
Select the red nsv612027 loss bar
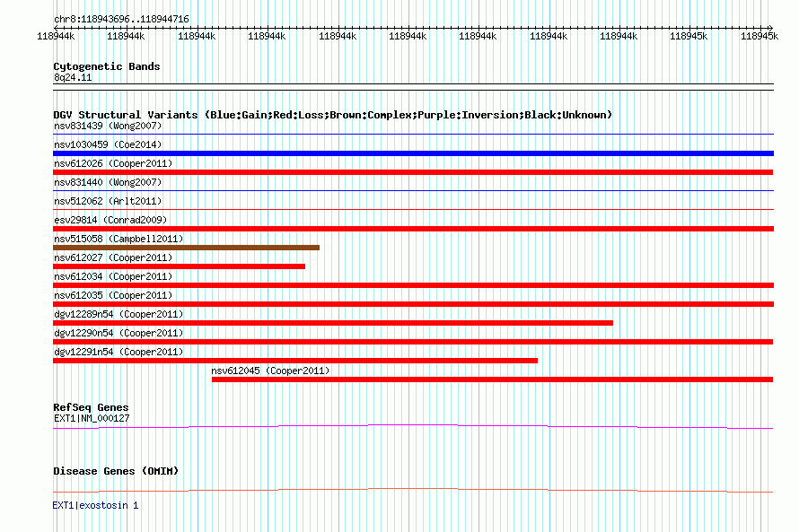click(179, 266)
